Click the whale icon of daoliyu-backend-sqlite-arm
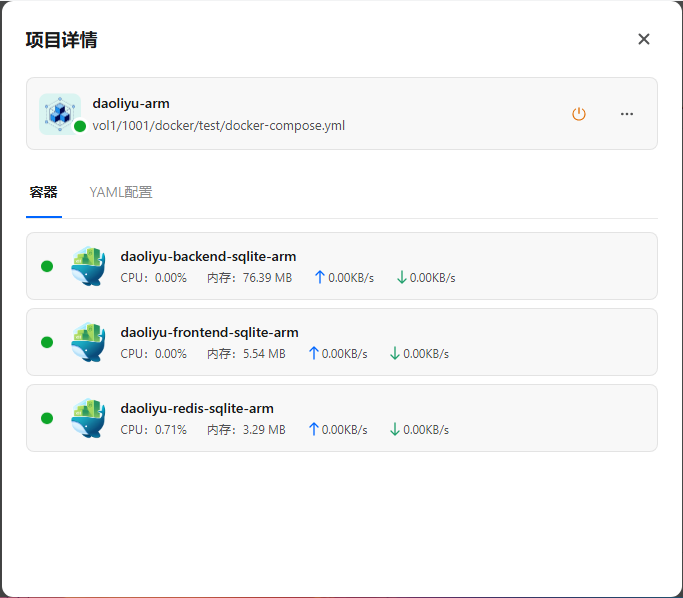The height and width of the screenshot is (598, 683). [88, 266]
